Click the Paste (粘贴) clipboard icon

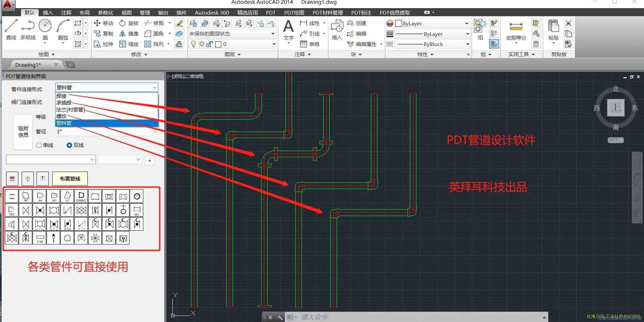click(x=553, y=29)
